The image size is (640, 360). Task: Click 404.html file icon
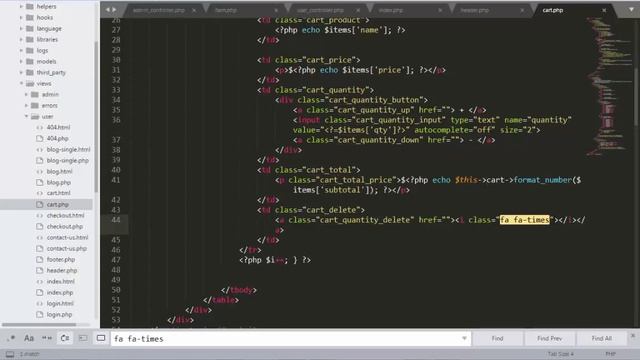pyautogui.click(x=40, y=127)
